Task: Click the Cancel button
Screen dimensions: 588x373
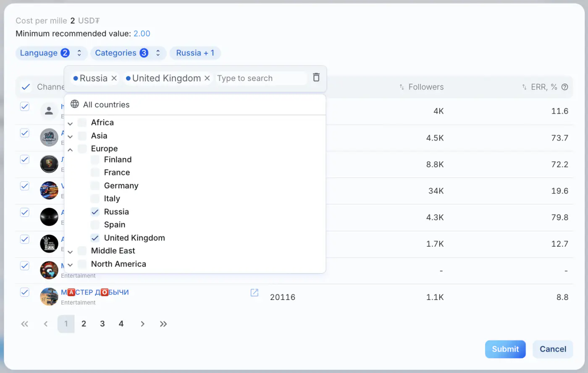Action: coord(553,349)
